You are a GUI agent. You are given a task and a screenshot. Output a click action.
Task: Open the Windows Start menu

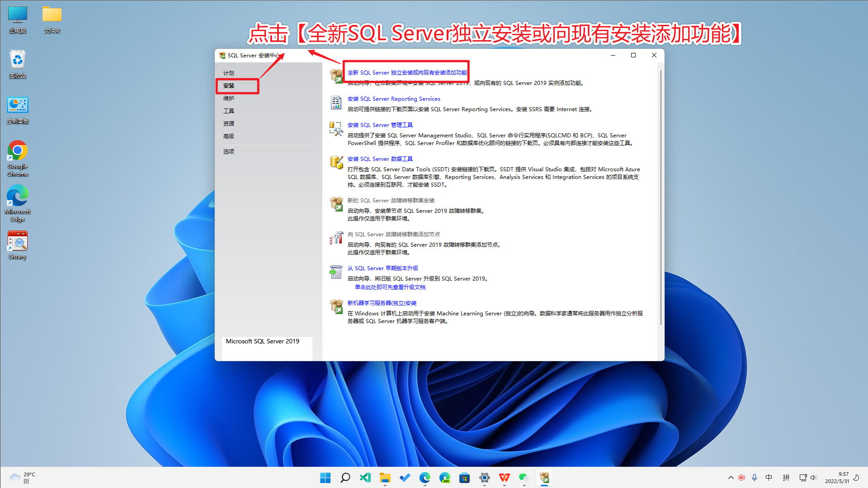point(325,478)
